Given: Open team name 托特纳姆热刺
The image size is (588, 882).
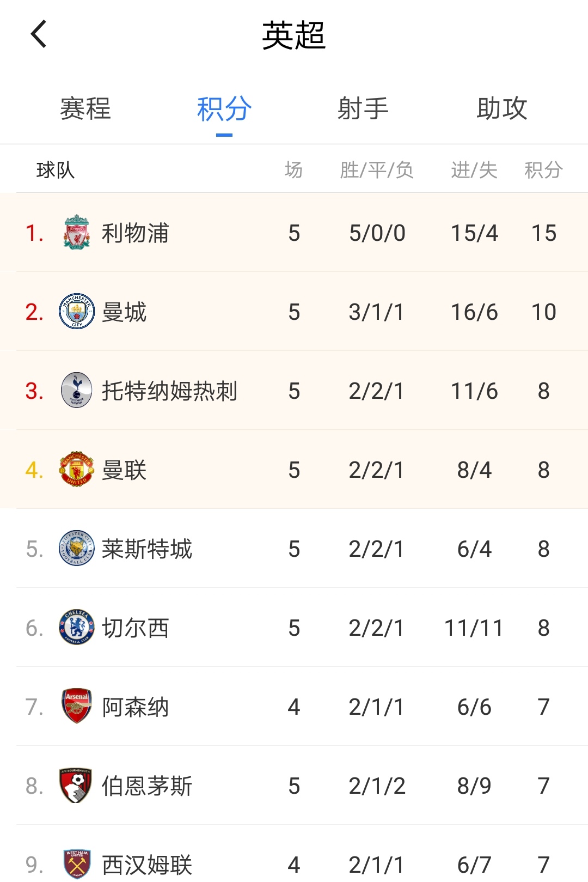Looking at the screenshot, I should 169,391.
